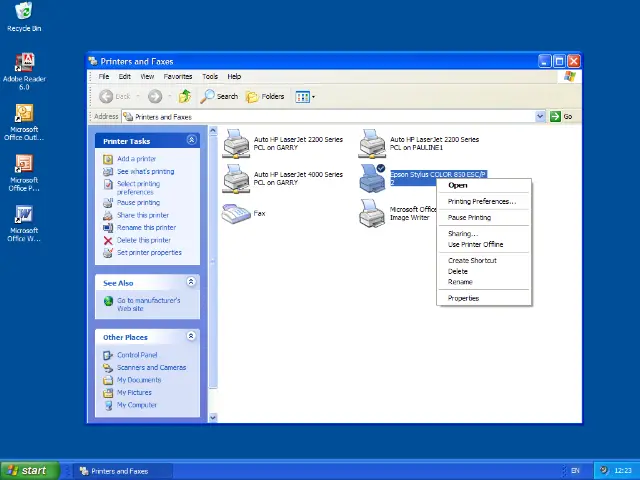Open the View menu
Screen dimensions: 640x480
(x=147, y=76)
